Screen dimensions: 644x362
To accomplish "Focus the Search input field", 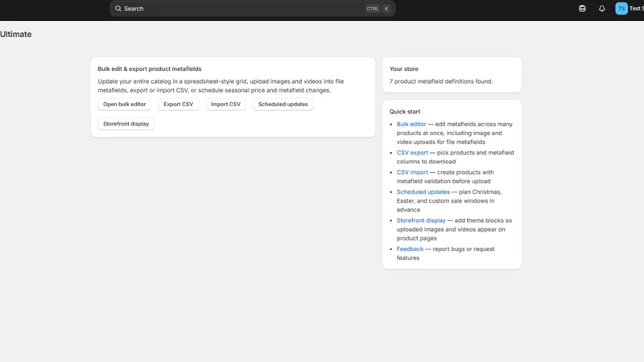I will coord(252,9).
